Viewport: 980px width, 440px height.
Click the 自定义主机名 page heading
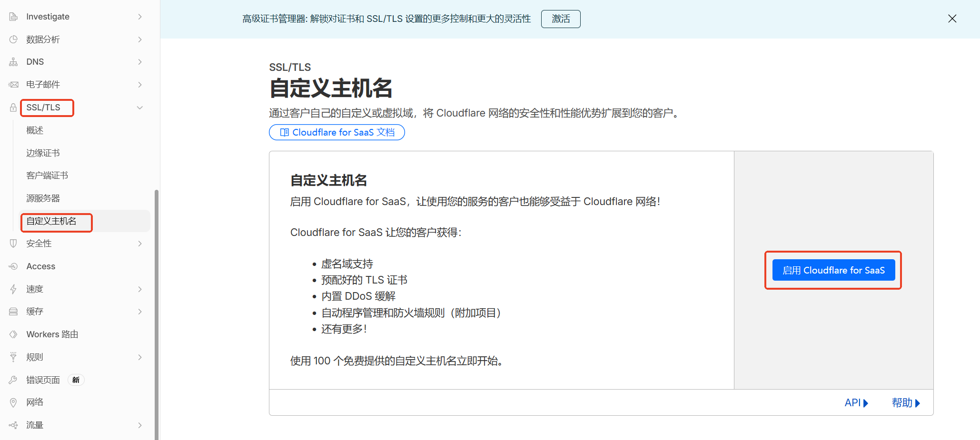coord(331,88)
